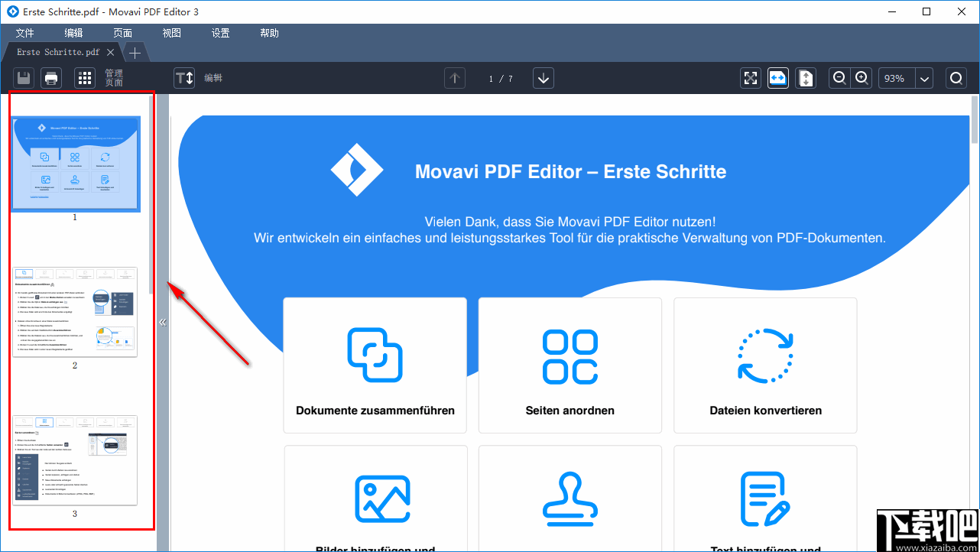Select the 管理页面 (Manage Pages) grid icon
This screenshot has height=552, width=980.
84,77
